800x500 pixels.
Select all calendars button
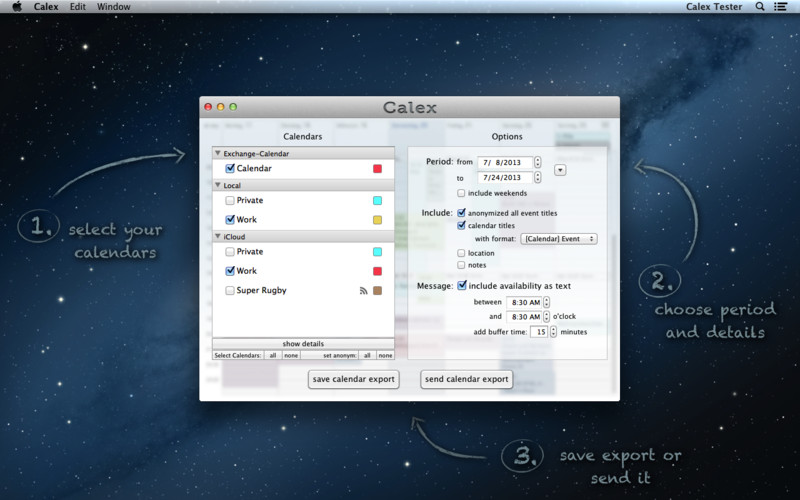(273, 356)
